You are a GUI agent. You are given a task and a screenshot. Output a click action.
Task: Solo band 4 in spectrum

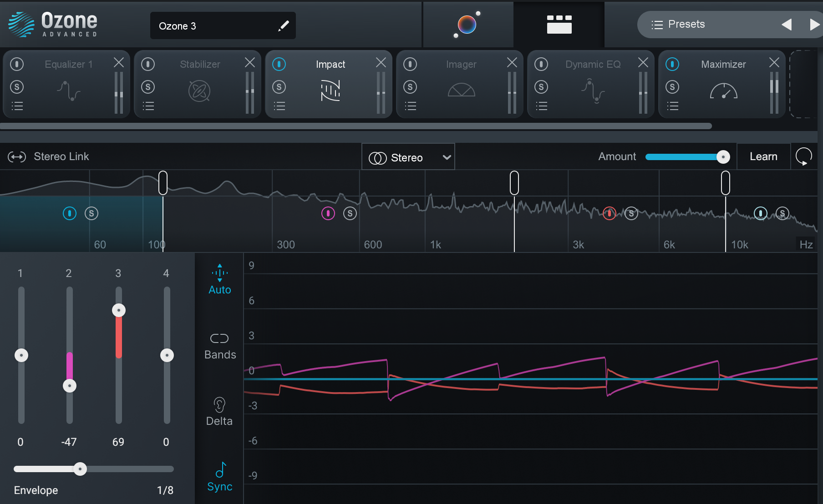782,213
